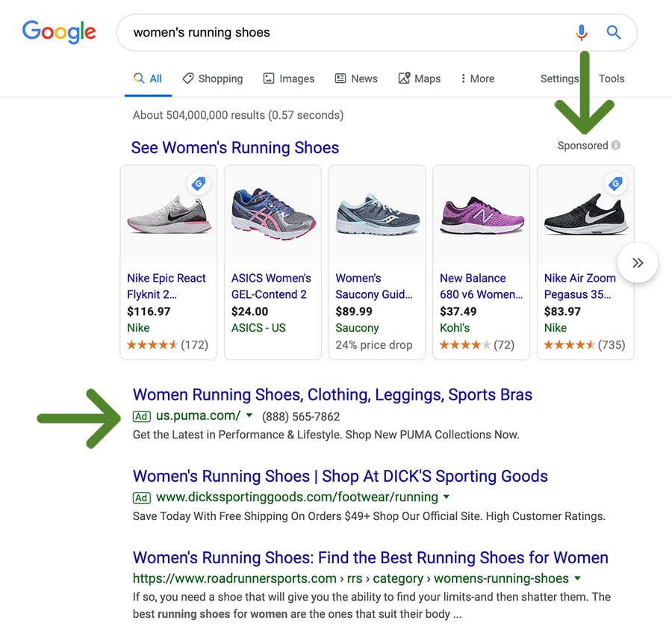Advance the shopping carousel with double-chevron arrow
Viewport: 672px width, 635px height.
pyautogui.click(x=638, y=263)
